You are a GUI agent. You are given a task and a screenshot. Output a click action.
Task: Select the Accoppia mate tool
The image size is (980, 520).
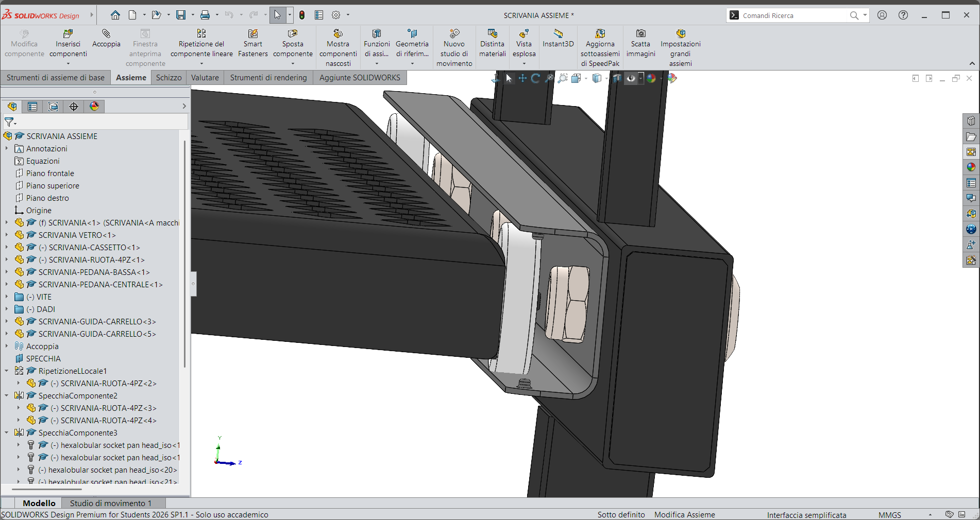tap(106, 39)
